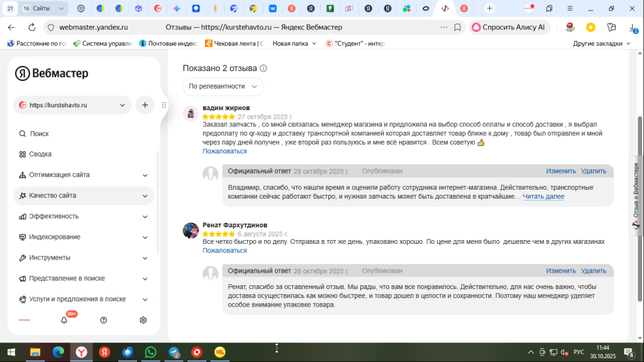Click info icon next to Показано 2 отзыва
The height and width of the screenshot is (362, 644).
(x=264, y=69)
